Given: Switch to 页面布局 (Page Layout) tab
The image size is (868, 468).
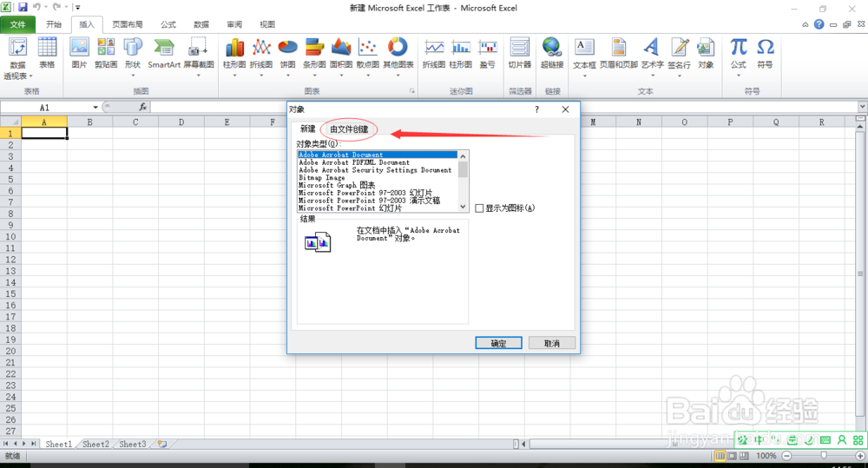Looking at the screenshot, I should tap(128, 24).
